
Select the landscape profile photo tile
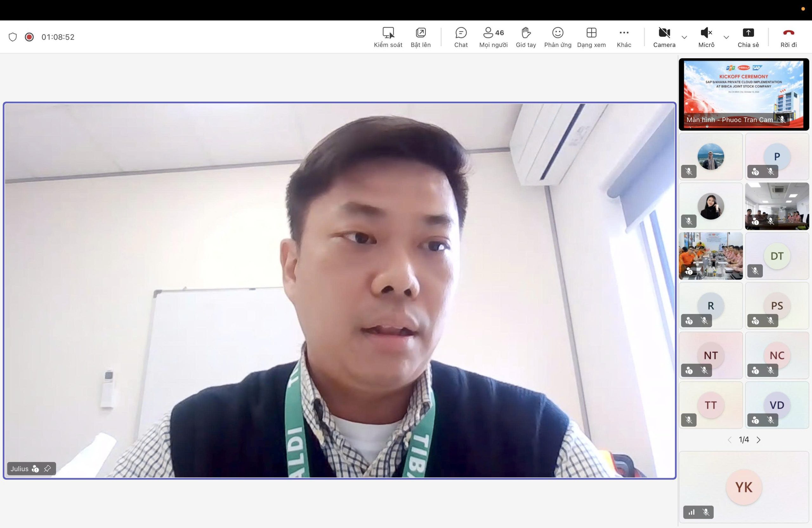pyautogui.click(x=711, y=157)
